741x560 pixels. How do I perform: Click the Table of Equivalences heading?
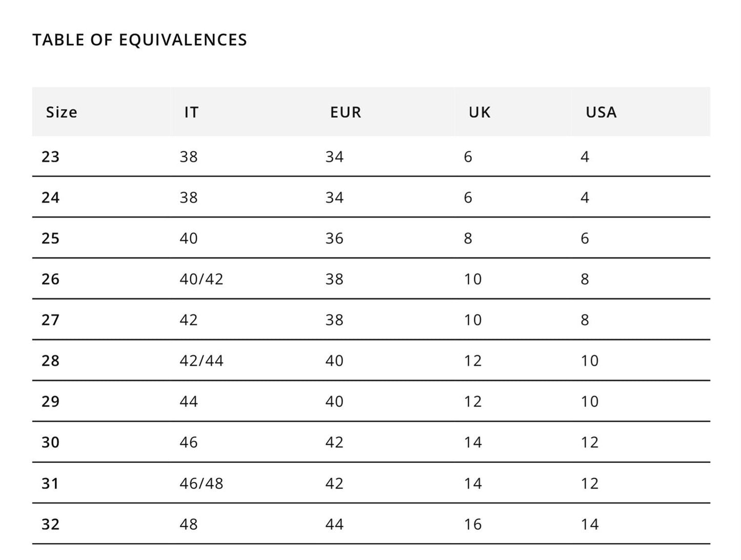tap(139, 40)
